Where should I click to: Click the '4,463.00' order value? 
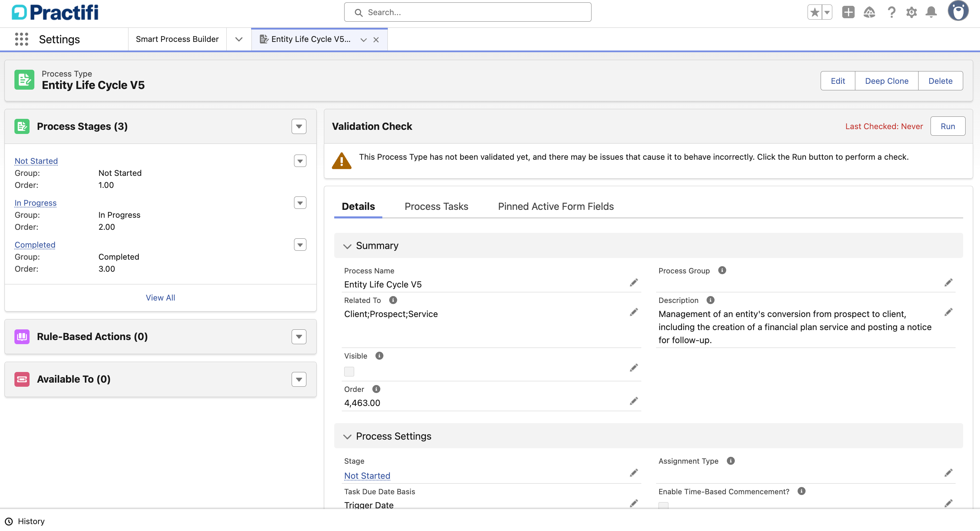point(362,403)
